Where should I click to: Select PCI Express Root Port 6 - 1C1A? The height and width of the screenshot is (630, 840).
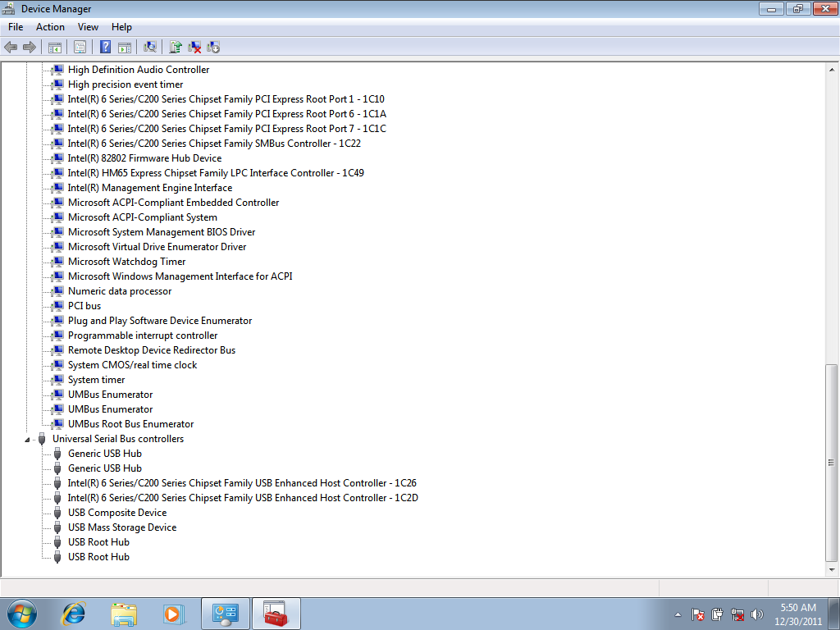227,113
